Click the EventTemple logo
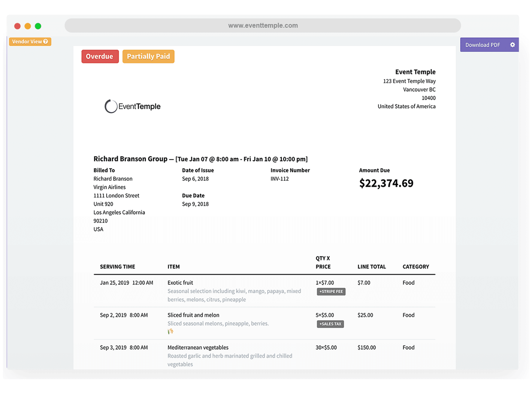 pyautogui.click(x=132, y=106)
